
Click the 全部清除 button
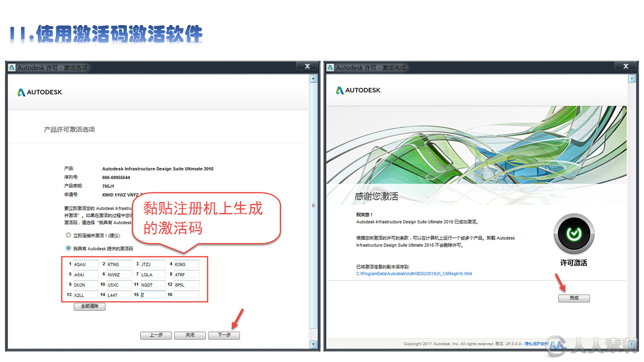pyautogui.click(x=90, y=307)
